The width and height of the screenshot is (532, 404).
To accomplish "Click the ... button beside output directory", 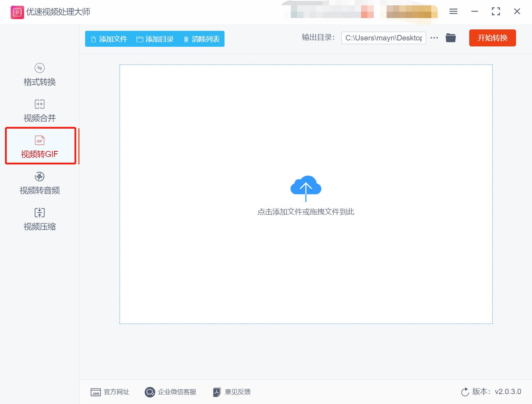I will 434,38.
